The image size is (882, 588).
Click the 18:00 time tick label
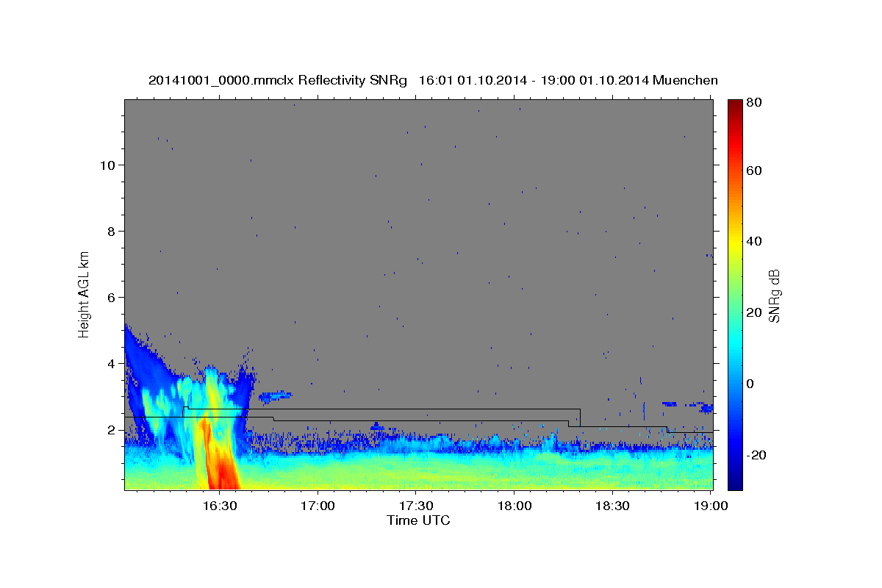click(x=514, y=506)
